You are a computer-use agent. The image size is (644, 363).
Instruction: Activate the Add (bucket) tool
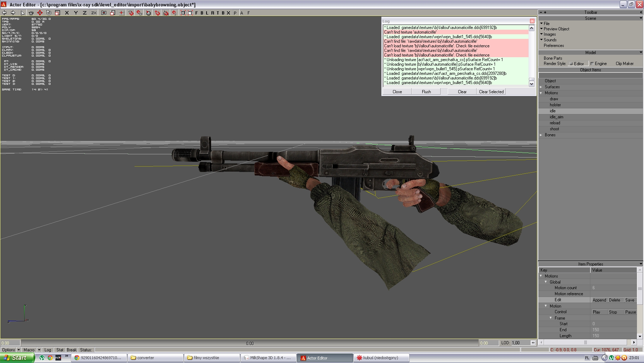[x=31, y=13]
